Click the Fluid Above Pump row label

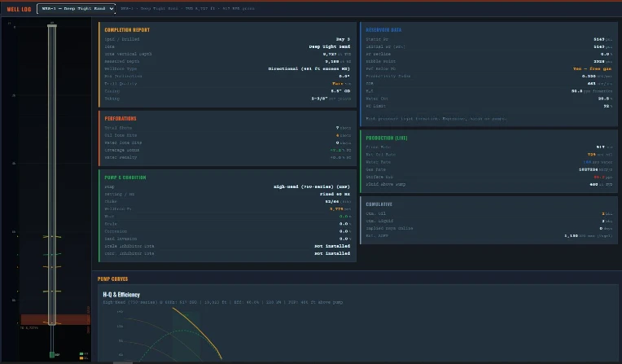[386, 184]
